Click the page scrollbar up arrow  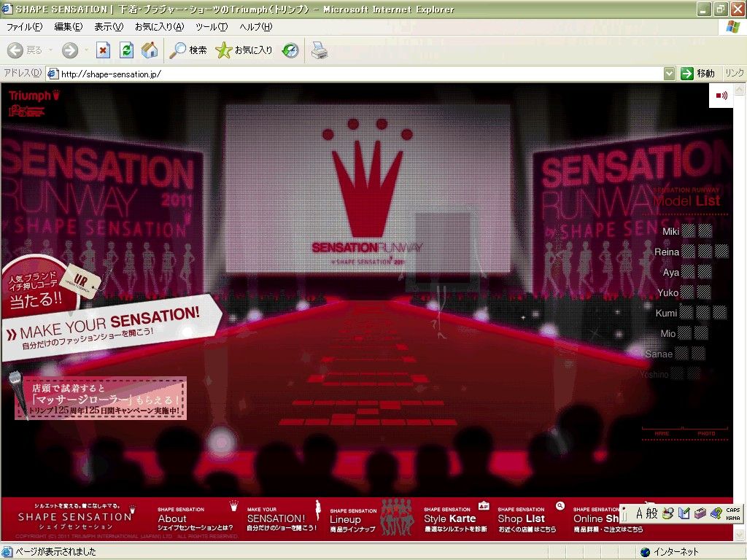pos(740,89)
